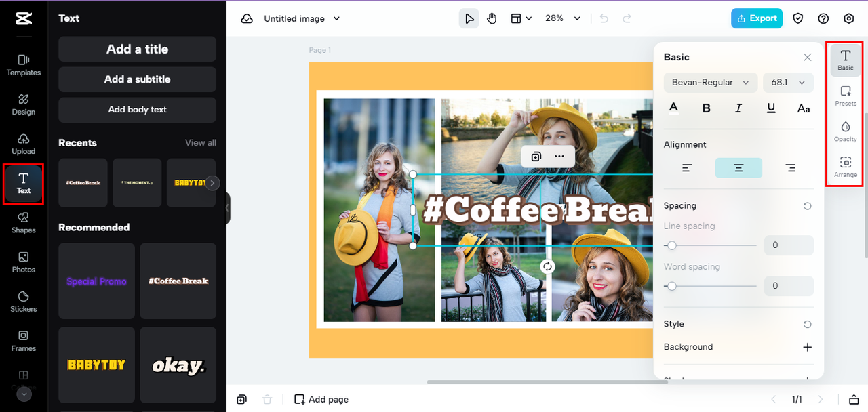Image resolution: width=868 pixels, height=412 pixels.
Task: Toggle italic formatting
Action: [x=738, y=108]
